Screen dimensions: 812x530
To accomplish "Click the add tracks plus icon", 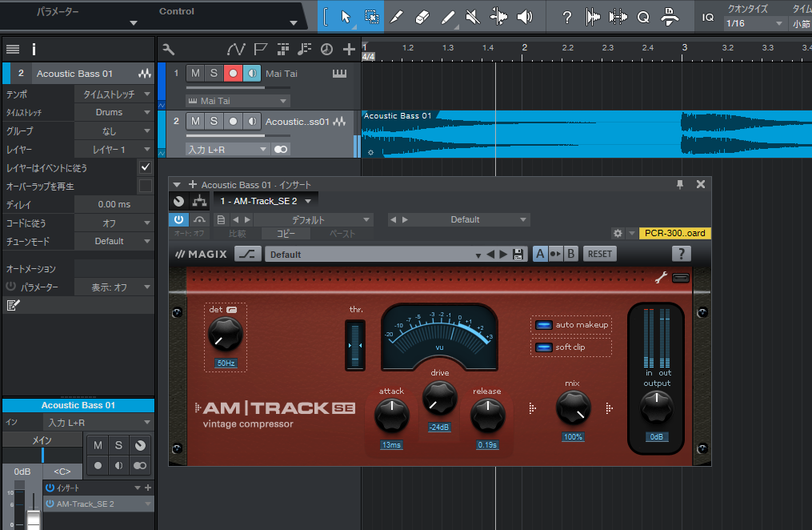I will coord(349,49).
